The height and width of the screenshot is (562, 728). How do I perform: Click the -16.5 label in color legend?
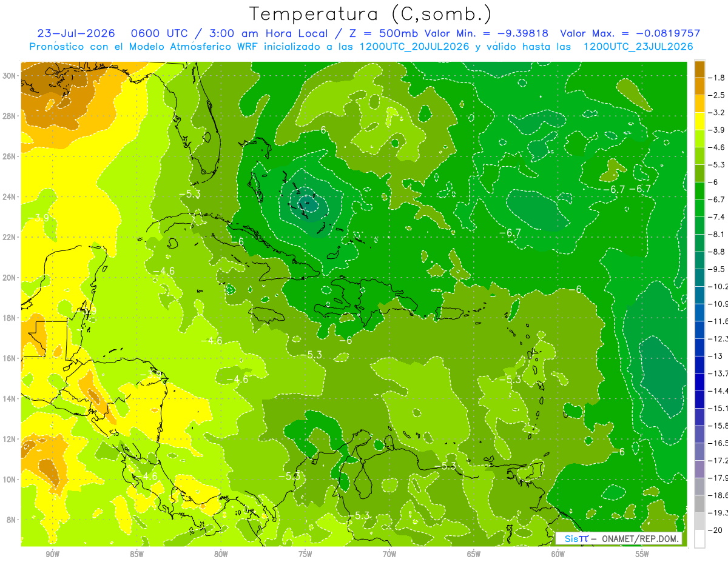(x=718, y=443)
